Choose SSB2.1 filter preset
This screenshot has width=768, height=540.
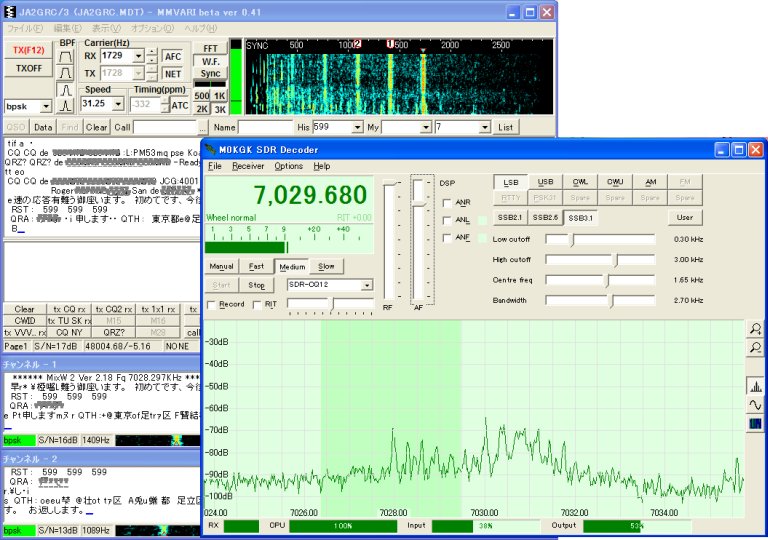(x=510, y=217)
